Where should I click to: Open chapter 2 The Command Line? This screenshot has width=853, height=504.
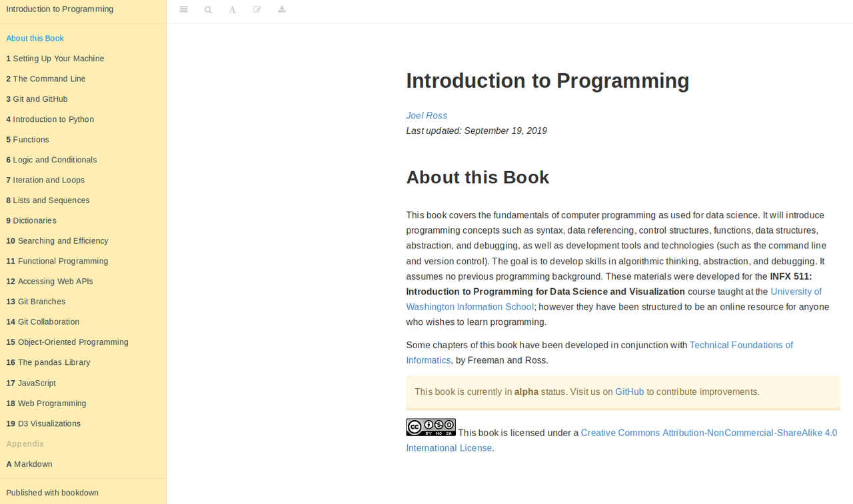46,79
